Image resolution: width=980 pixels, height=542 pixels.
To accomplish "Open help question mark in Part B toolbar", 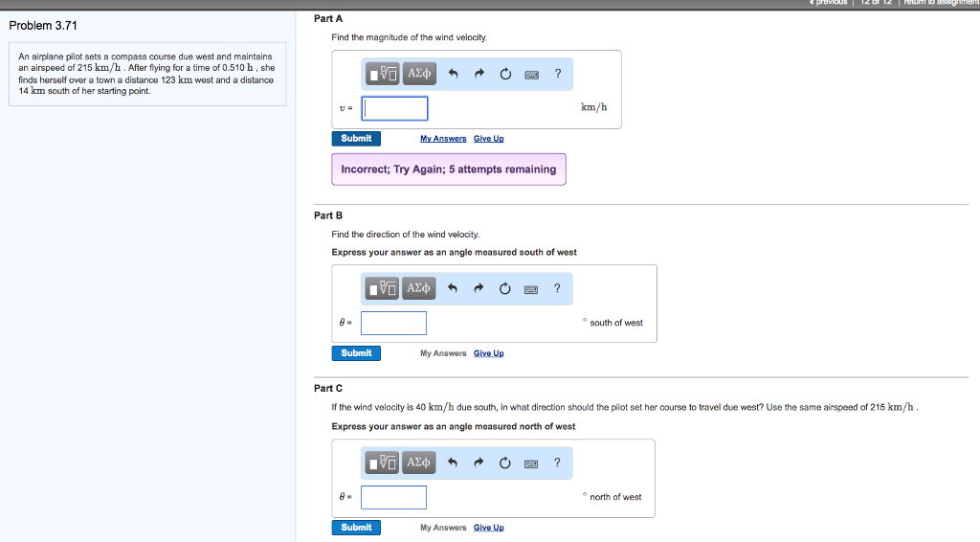I will point(557,288).
